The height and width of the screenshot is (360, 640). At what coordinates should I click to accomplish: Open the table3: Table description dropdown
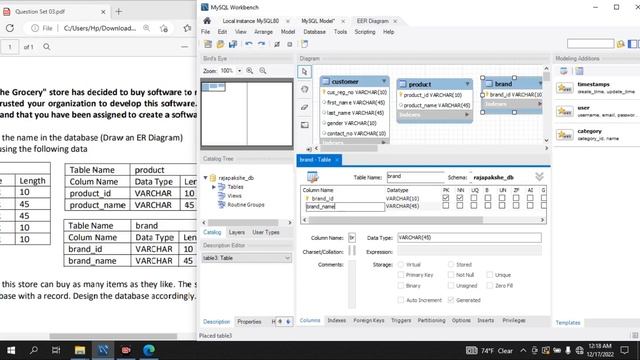pyautogui.click(x=247, y=258)
